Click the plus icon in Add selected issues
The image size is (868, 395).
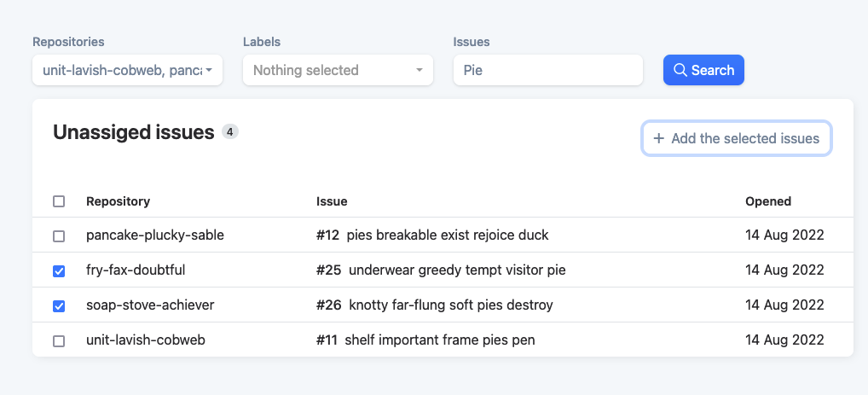[x=659, y=138]
